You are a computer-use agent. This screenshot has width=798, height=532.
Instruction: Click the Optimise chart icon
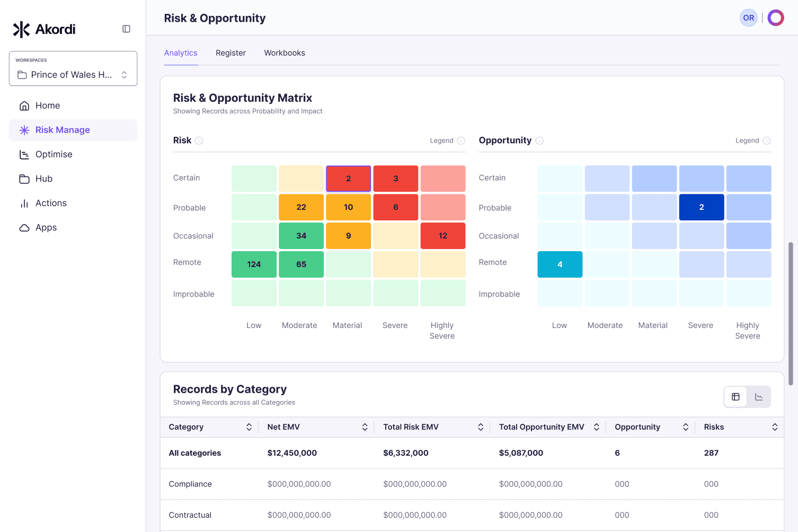point(24,154)
